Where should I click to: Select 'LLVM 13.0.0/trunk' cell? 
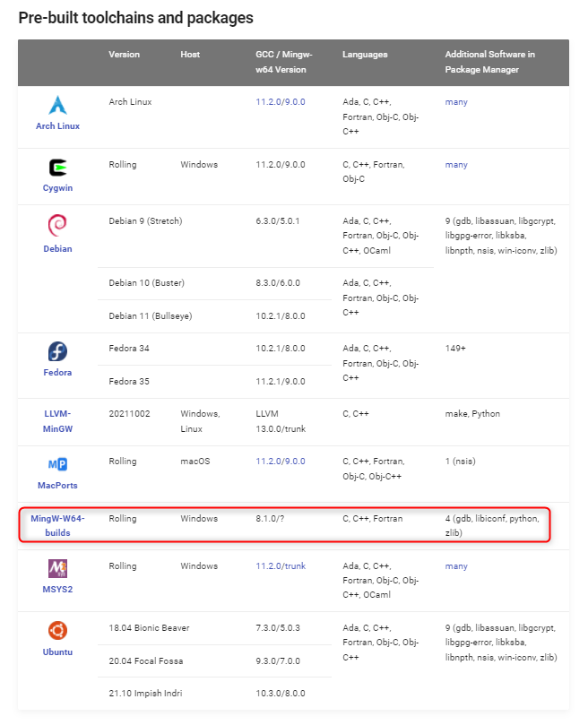[x=281, y=421]
